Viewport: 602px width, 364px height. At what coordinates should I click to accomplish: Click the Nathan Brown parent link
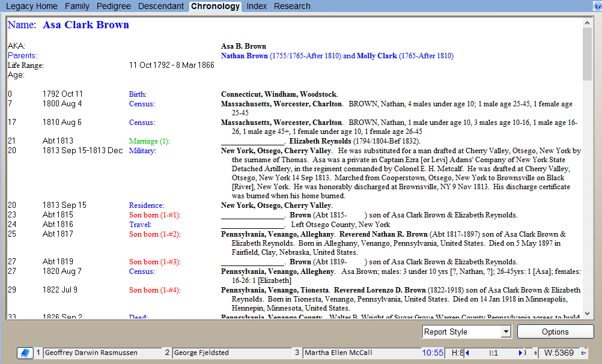point(244,56)
